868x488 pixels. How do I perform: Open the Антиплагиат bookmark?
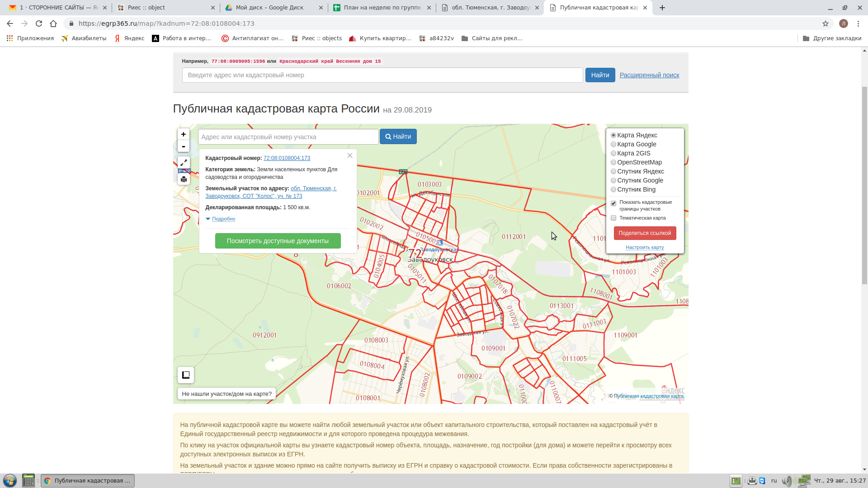point(252,38)
